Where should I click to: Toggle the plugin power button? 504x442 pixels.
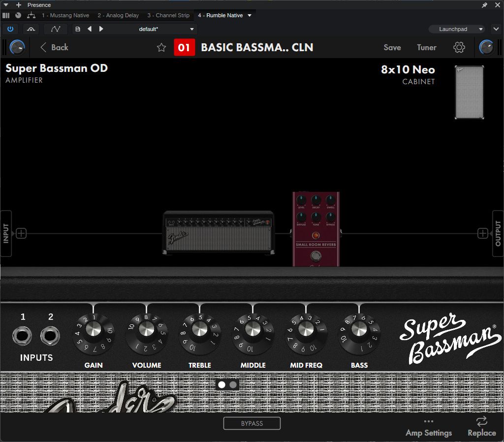pos(10,29)
